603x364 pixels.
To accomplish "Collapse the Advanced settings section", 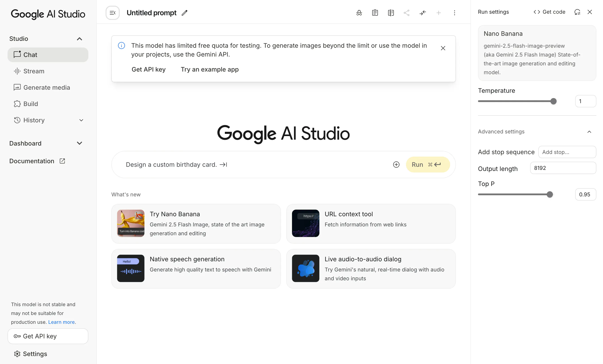I will (537, 132).
